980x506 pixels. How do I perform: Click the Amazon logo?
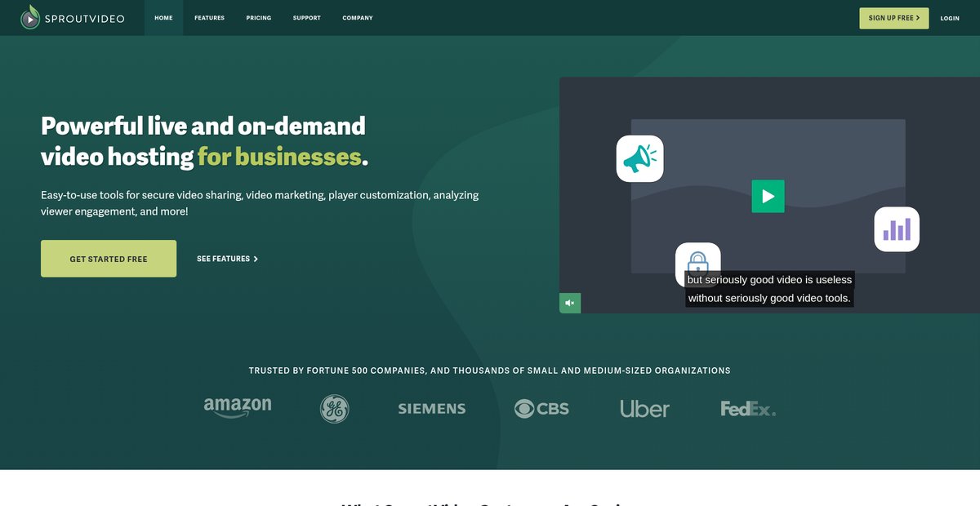(238, 407)
